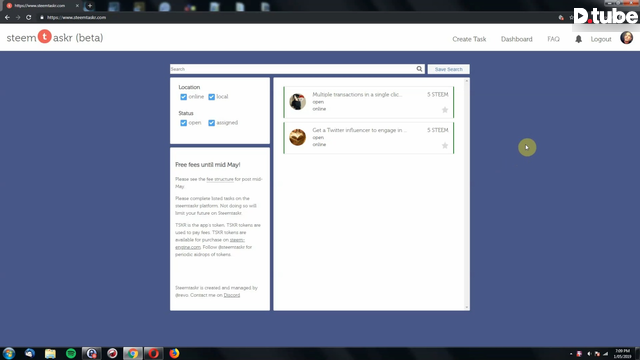Star the Multiple transactions task
640x360 pixels.
pos(445,110)
